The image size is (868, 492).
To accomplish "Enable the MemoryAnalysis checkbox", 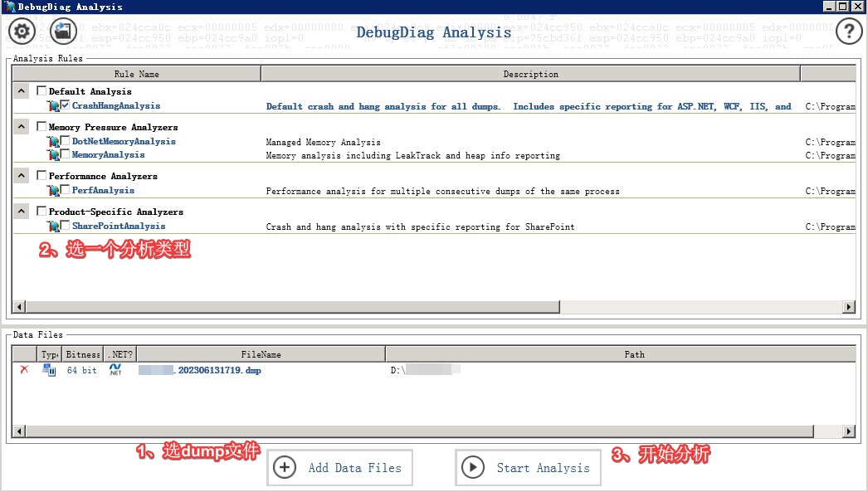I will (65, 153).
